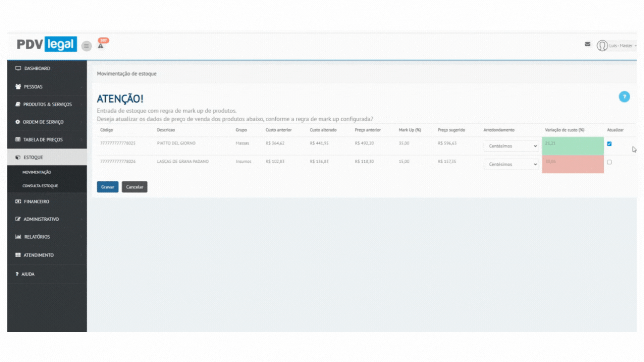The image size is (644, 362).
Task: Click the PDV legal logo
Action: [47, 44]
